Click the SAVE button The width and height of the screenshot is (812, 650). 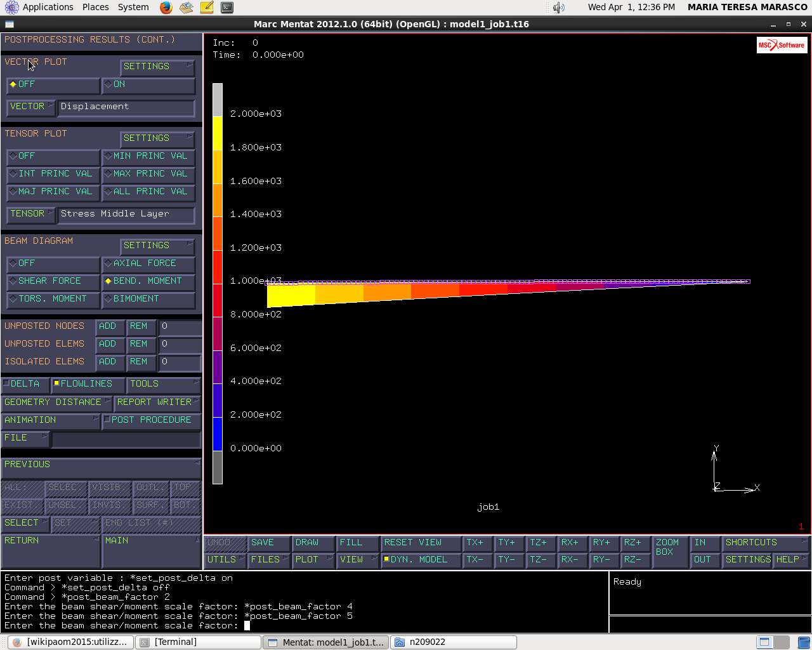click(270, 543)
